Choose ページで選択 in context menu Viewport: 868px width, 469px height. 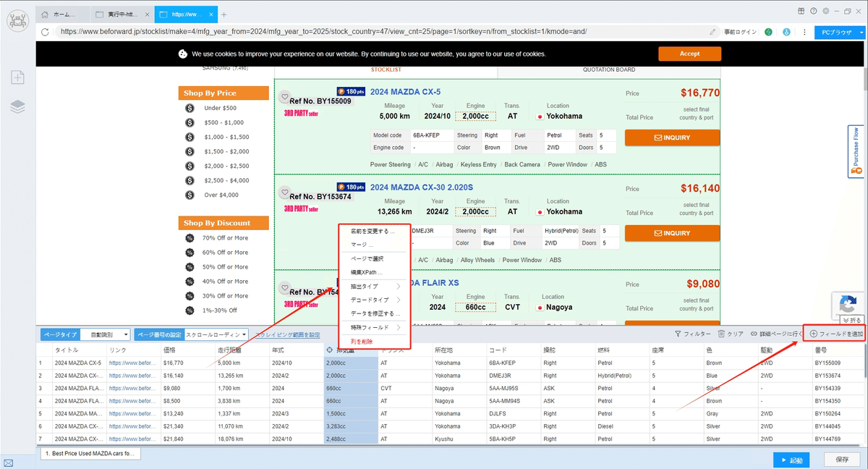coord(375,258)
